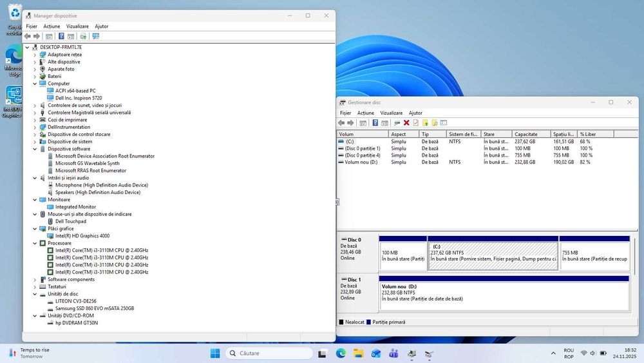Open Acțiune menu in Manager dispozitive
The width and height of the screenshot is (644, 363).
click(x=52, y=26)
